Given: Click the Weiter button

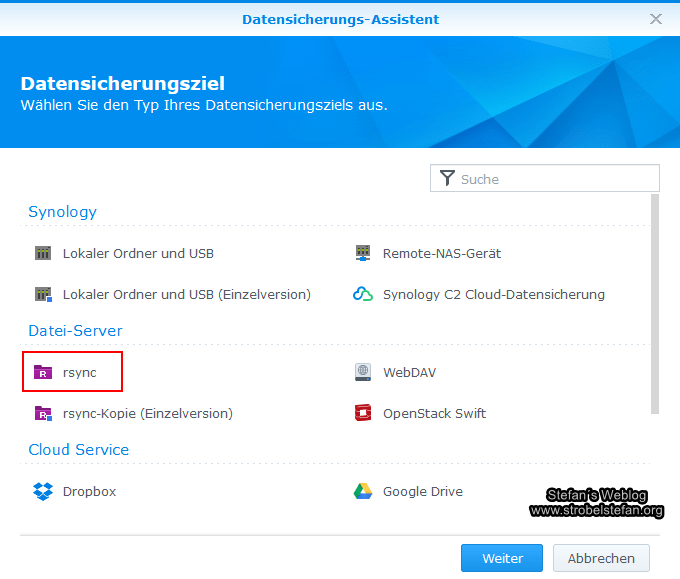Looking at the screenshot, I should 502,558.
